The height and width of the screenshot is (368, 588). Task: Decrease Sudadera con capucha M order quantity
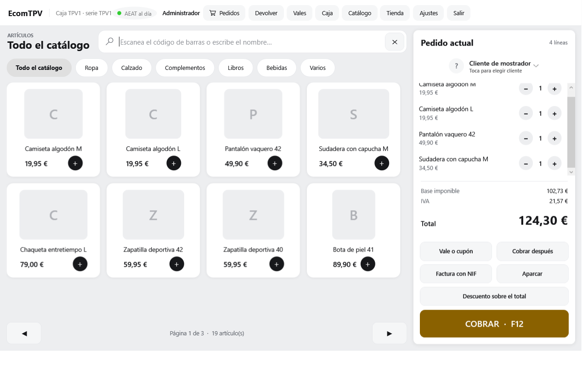tap(526, 164)
